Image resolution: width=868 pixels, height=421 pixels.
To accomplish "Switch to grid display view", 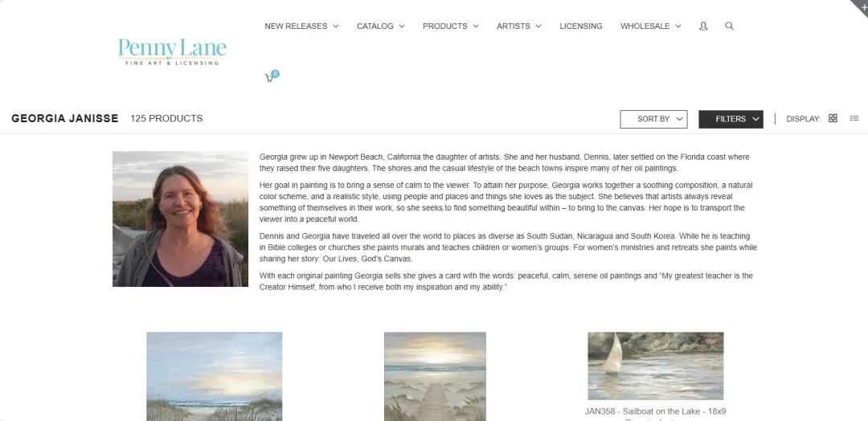I will pos(833,118).
